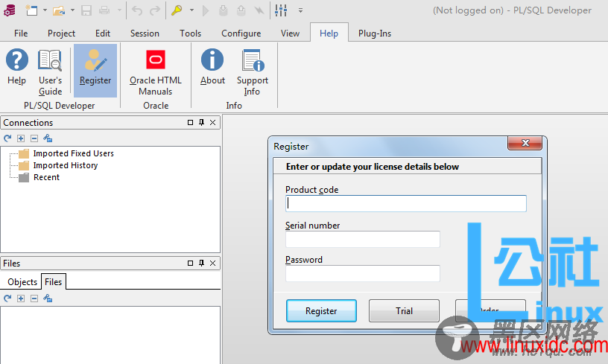Image resolution: width=608 pixels, height=364 pixels.
Task: Click the Password input field
Action: point(363,273)
